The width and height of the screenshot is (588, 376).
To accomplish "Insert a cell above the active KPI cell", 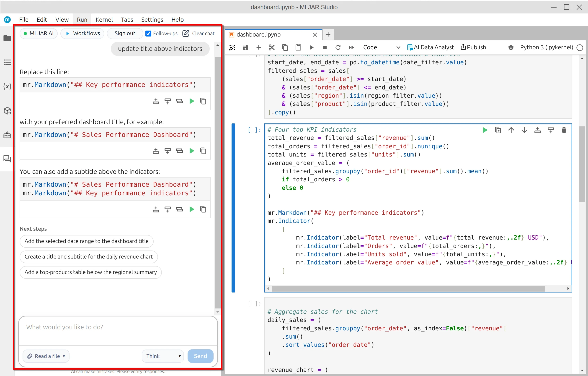I will [x=537, y=130].
